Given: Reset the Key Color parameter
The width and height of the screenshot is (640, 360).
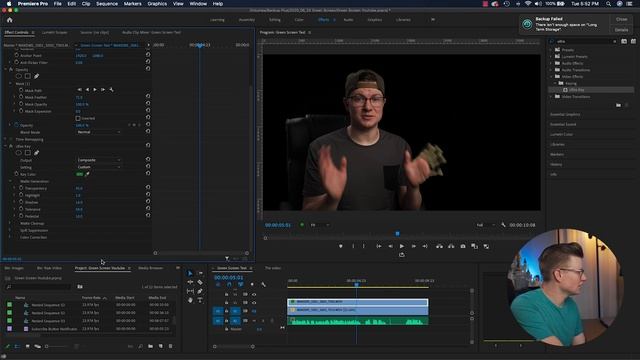Looking at the screenshot, I should click(x=148, y=173).
